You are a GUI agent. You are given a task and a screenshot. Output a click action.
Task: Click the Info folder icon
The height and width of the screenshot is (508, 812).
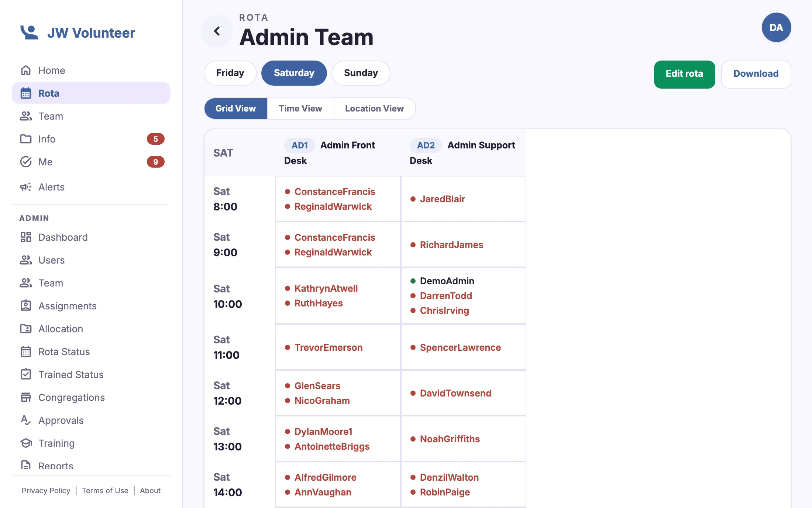(26, 139)
